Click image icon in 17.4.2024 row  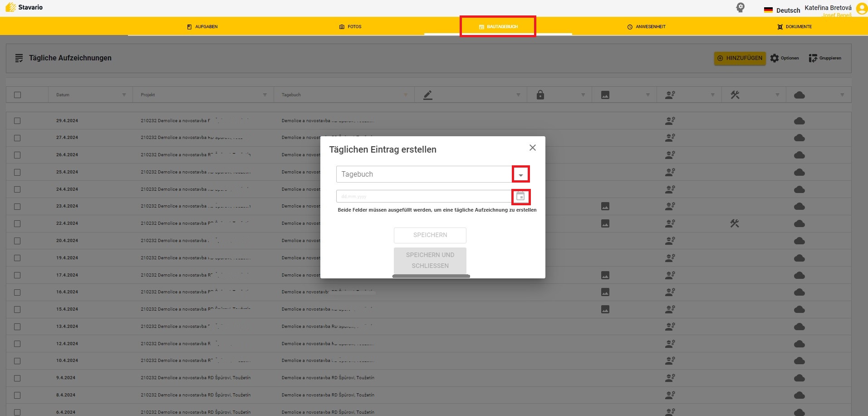pyautogui.click(x=605, y=275)
